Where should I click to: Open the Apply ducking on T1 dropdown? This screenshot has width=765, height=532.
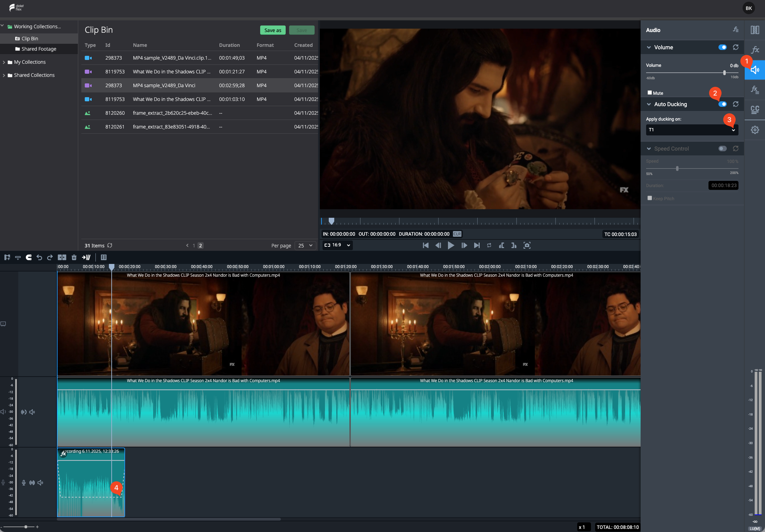(692, 130)
